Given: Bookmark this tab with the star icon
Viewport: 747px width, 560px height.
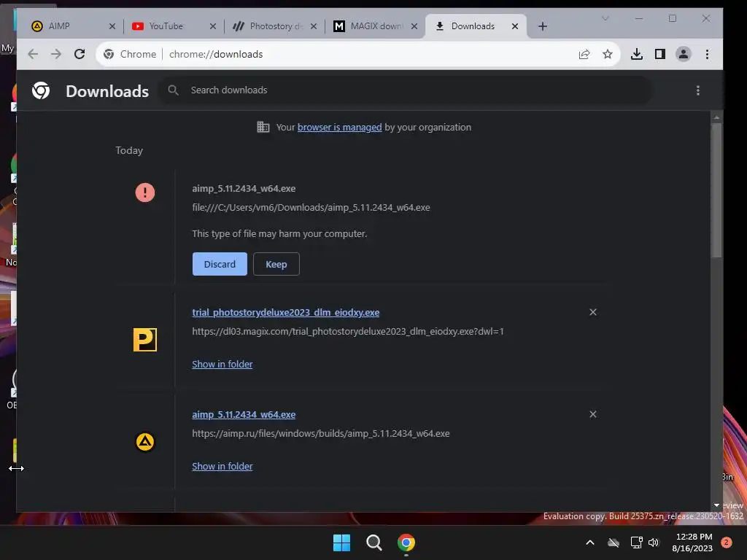Looking at the screenshot, I should (607, 54).
